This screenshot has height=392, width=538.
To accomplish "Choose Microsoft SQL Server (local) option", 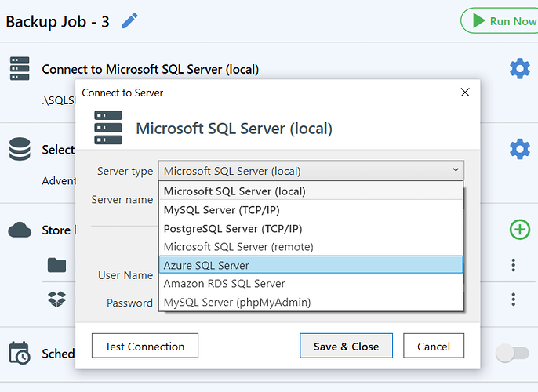I will click(311, 191).
